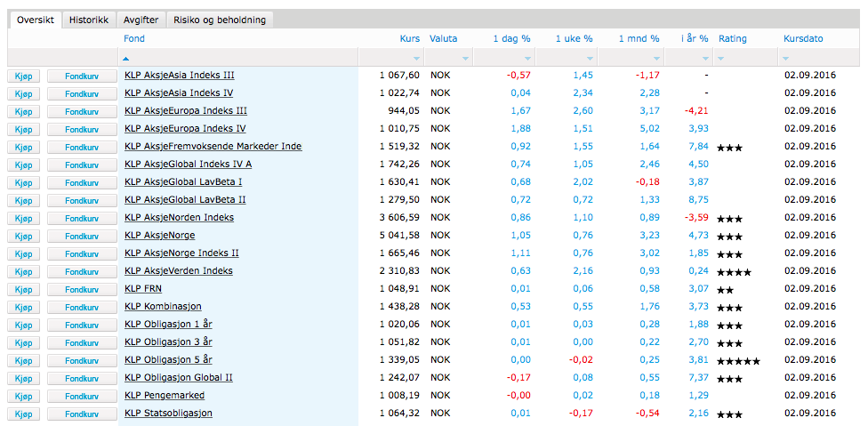Click the sort arrow under Fond column
The image size is (868, 426).
point(127,59)
